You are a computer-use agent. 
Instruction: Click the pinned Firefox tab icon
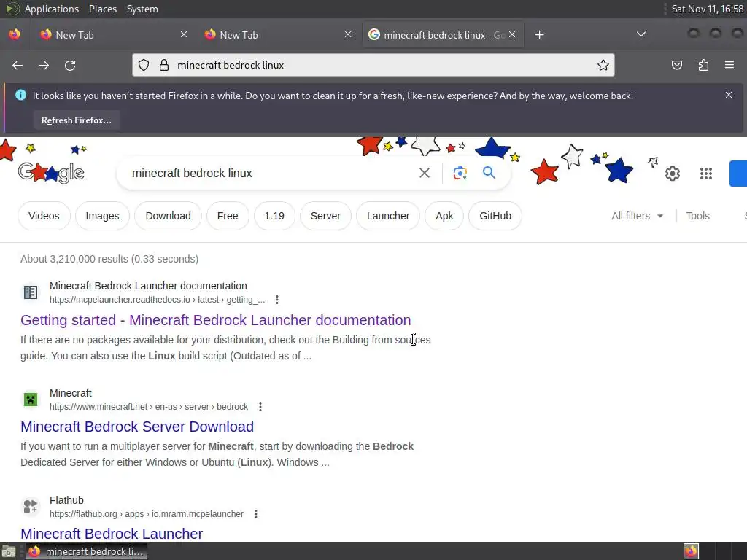[15, 34]
